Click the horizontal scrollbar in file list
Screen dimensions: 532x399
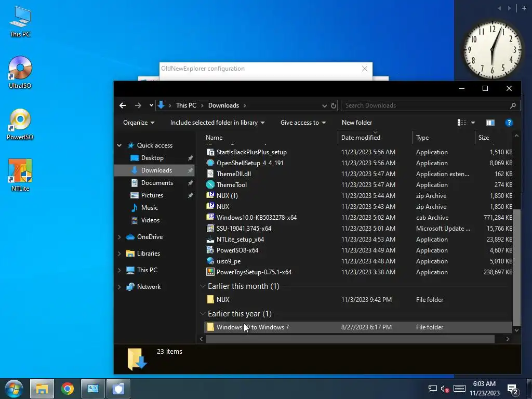click(350, 339)
